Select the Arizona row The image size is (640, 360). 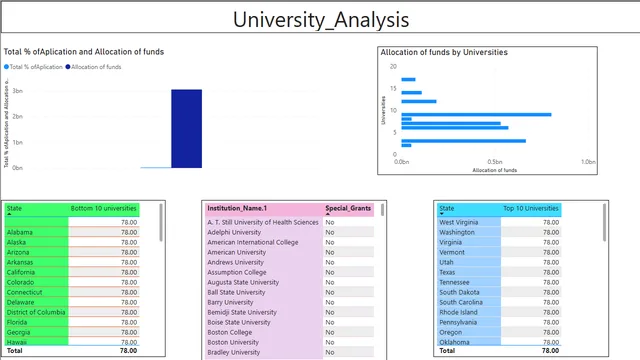[x=72, y=252]
